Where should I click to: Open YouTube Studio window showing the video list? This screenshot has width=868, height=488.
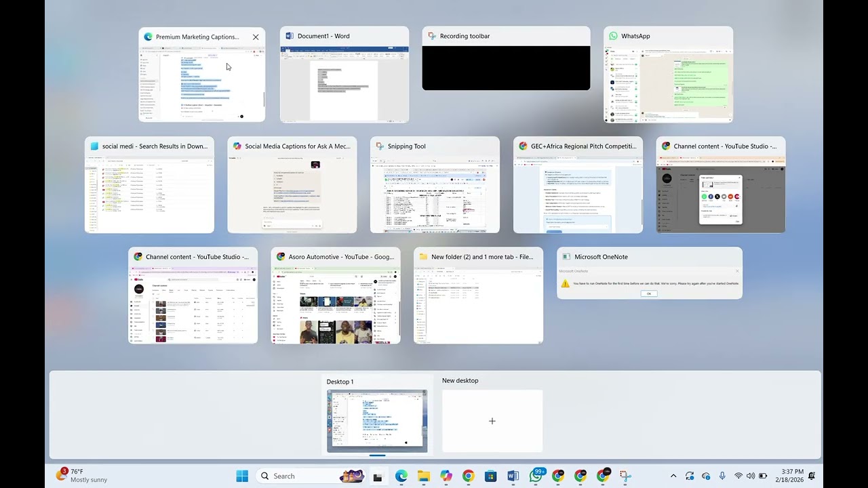(x=193, y=296)
